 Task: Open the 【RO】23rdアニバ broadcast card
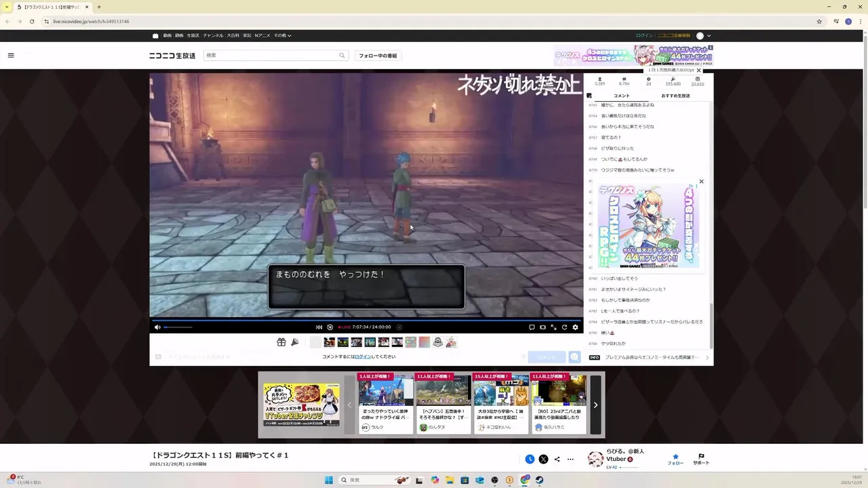559,404
